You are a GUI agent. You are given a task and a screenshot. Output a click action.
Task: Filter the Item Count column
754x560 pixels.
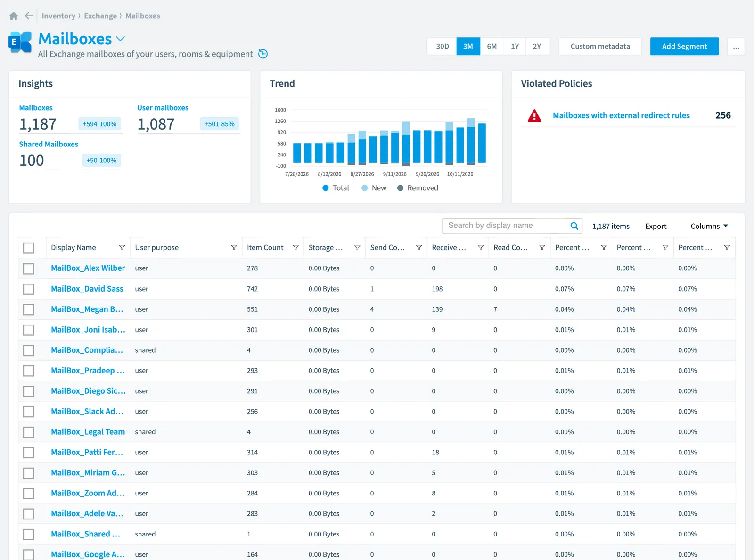pyautogui.click(x=296, y=248)
